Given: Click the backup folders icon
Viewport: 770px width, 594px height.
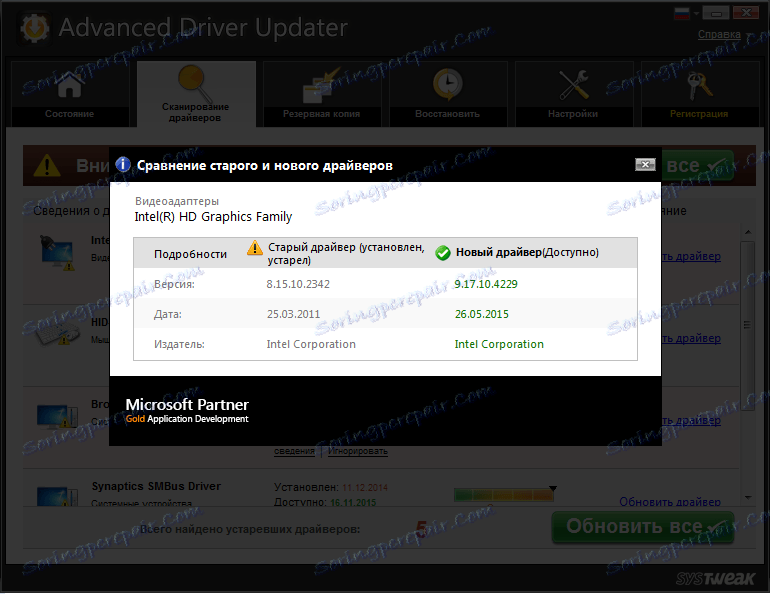Looking at the screenshot, I should coord(320,86).
